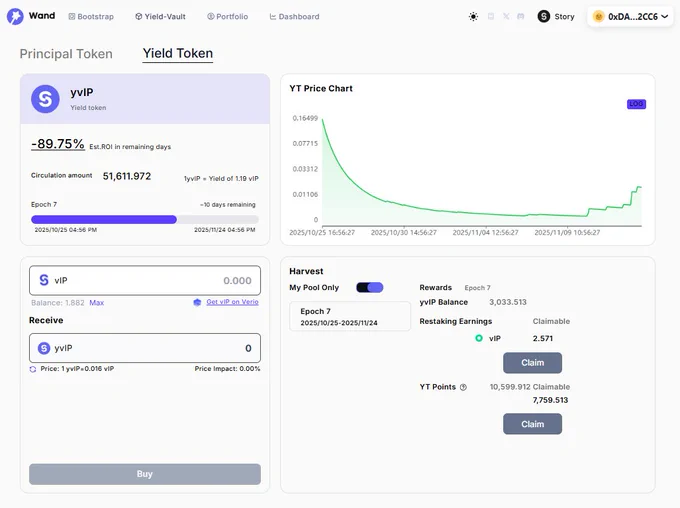The width and height of the screenshot is (680, 508).
Task: Click the green vIP restaking earnings icon
Action: [x=479, y=338]
